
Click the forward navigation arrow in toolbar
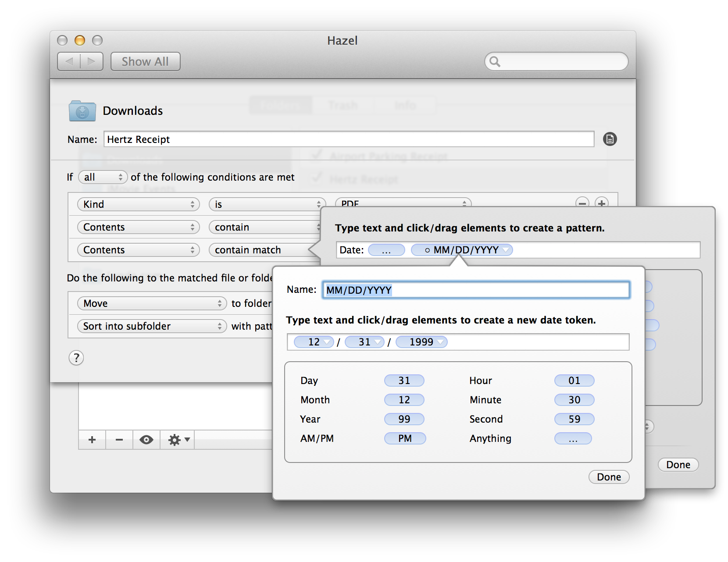coord(92,61)
